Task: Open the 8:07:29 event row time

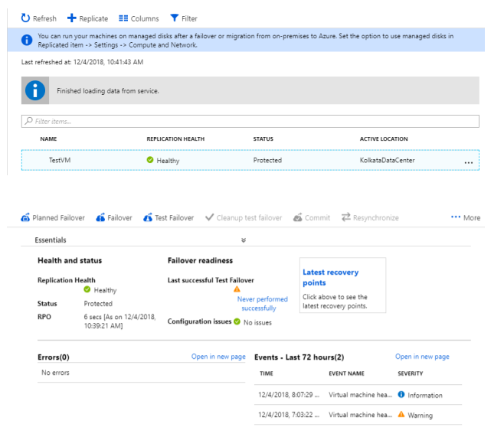Action: (289, 395)
